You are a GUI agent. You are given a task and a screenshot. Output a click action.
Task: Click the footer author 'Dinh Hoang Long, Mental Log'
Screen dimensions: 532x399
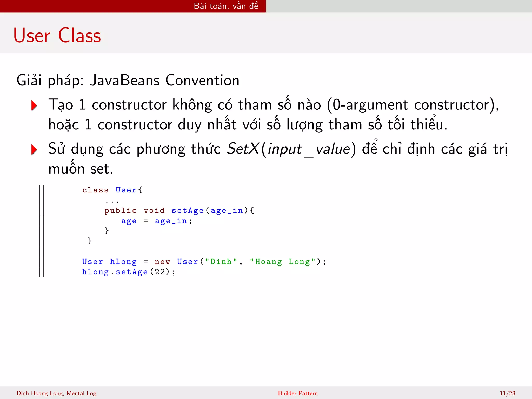pos(56,393)
